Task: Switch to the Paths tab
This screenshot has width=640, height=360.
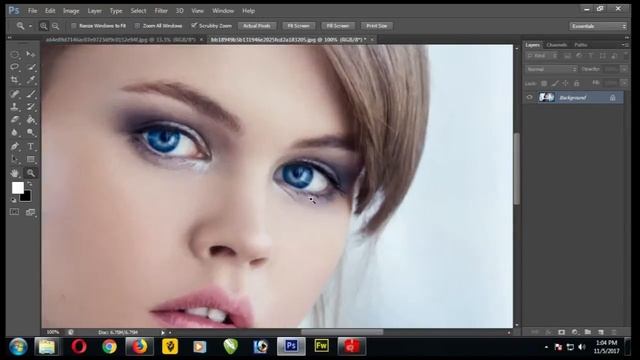Action: (580, 45)
